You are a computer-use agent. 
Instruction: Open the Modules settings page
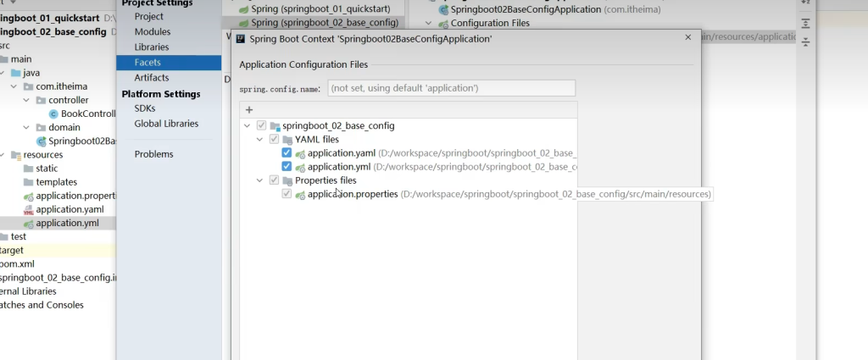[x=152, y=32]
